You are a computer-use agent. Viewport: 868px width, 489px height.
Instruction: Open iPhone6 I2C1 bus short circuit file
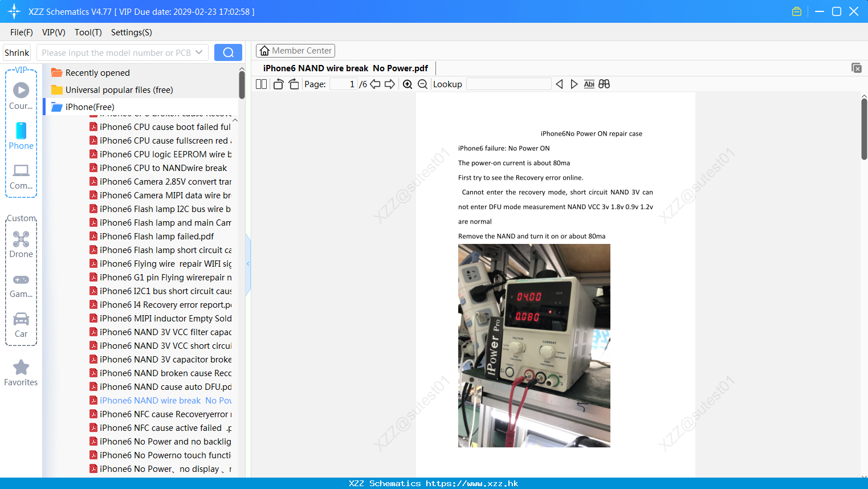160,291
